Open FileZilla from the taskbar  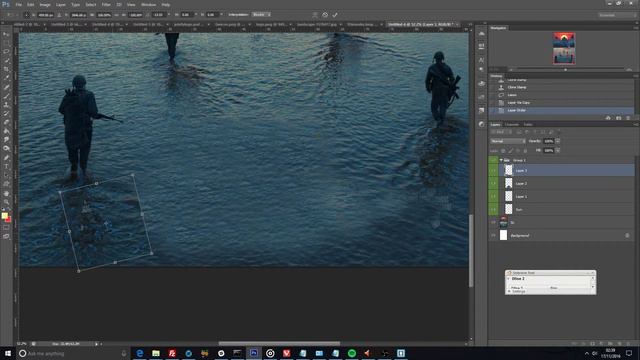coord(172,353)
